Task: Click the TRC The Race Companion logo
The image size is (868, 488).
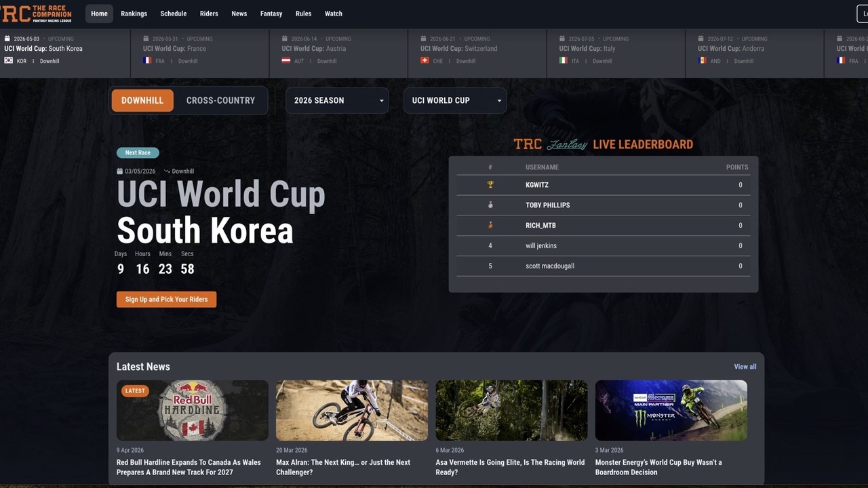Action: pyautogui.click(x=35, y=13)
